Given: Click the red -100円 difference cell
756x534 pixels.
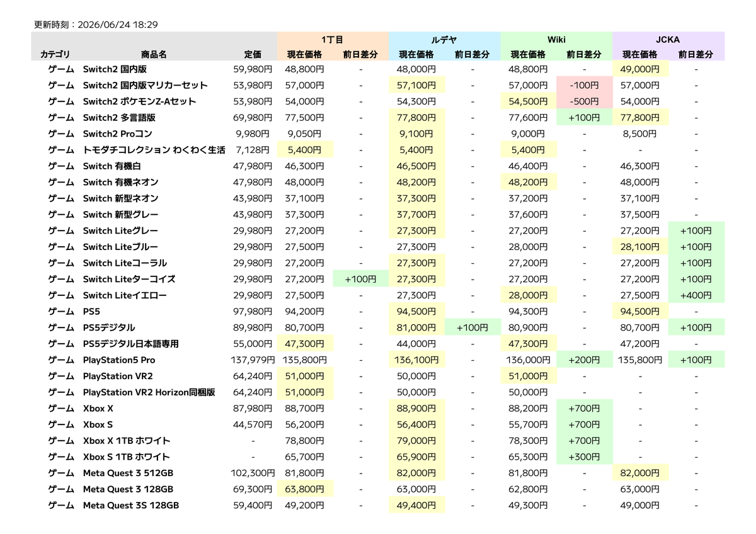Looking at the screenshot, I should click(x=584, y=85).
